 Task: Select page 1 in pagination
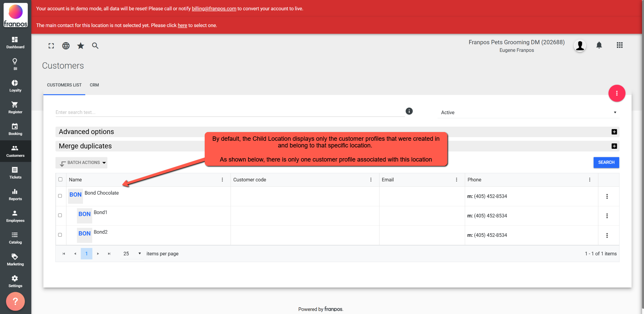click(x=87, y=254)
